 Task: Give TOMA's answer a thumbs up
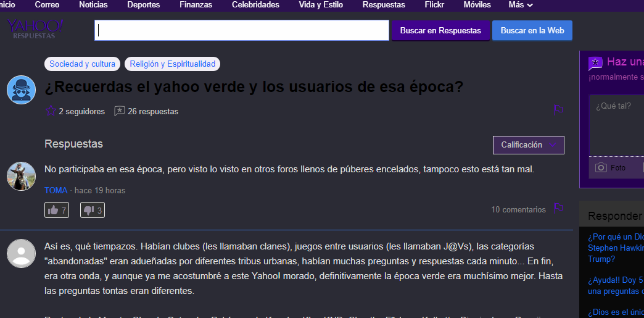click(57, 210)
